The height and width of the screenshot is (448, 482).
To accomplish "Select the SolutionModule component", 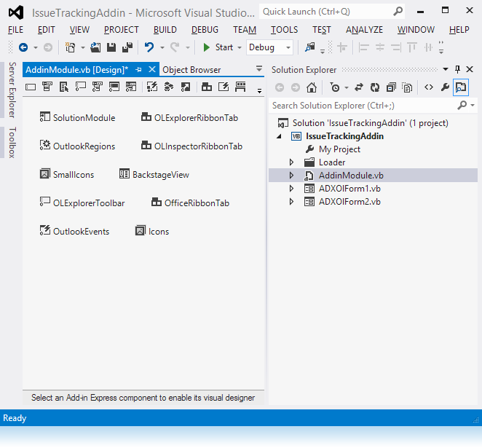I will click(77, 118).
